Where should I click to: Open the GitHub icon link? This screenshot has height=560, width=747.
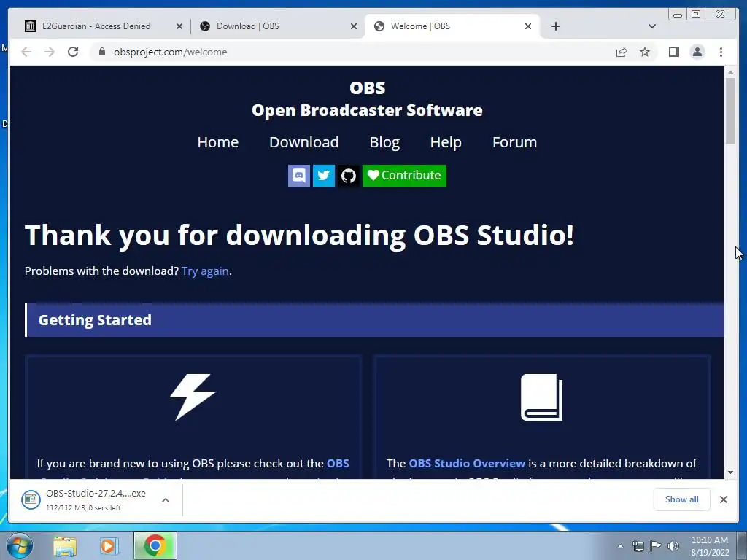click(x=349, y=176)
